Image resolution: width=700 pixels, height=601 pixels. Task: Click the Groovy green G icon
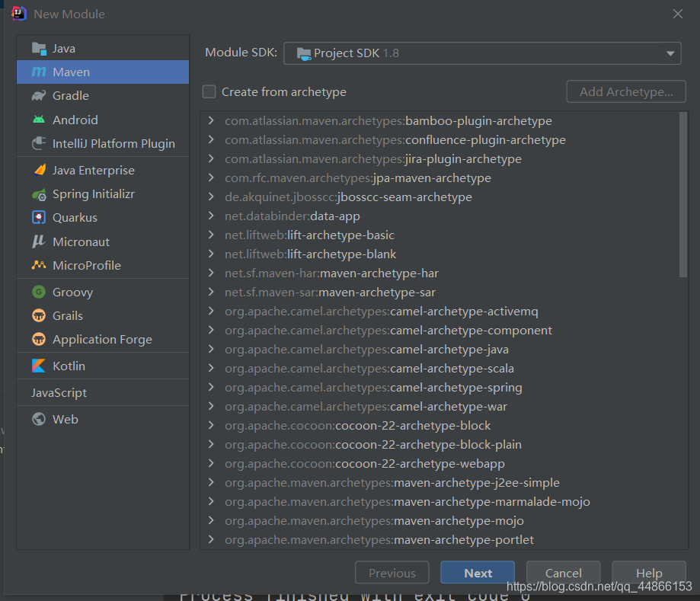pyautogui.click(x=39, y=292)
